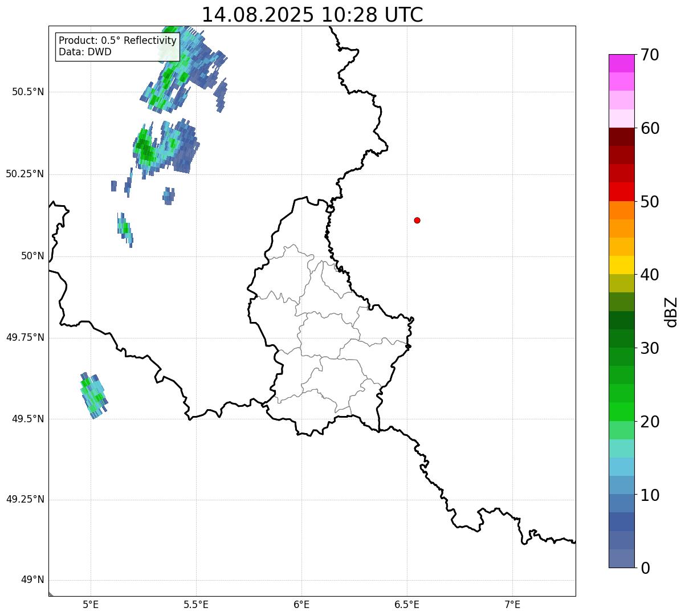
Task: Click the 6.5°E longitude label
Action: pos(407,604)
